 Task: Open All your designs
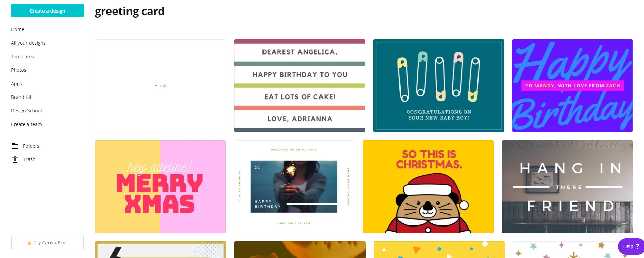28,43
